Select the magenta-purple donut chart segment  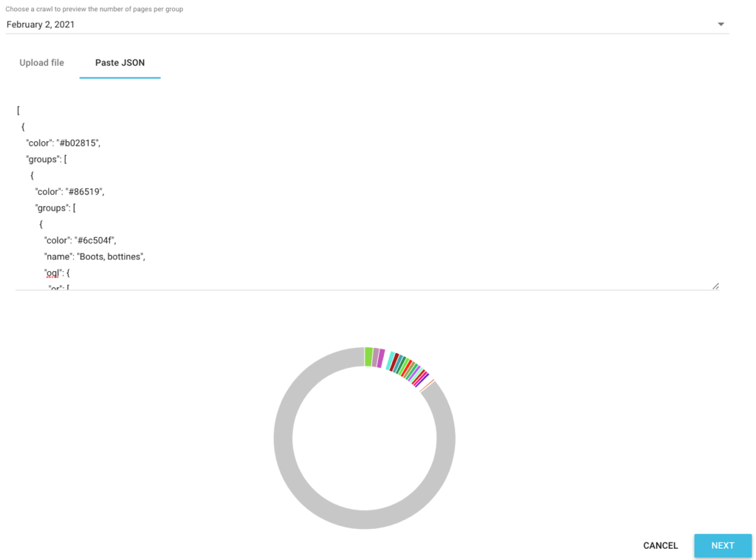381,358
